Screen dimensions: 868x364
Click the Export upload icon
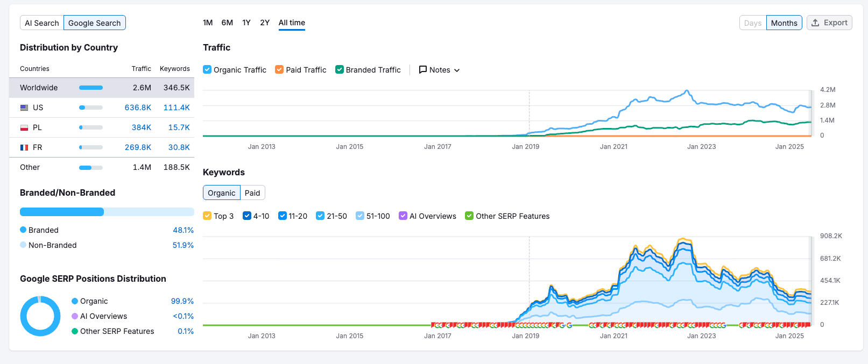pyautogui.click(x=815, y=23)
